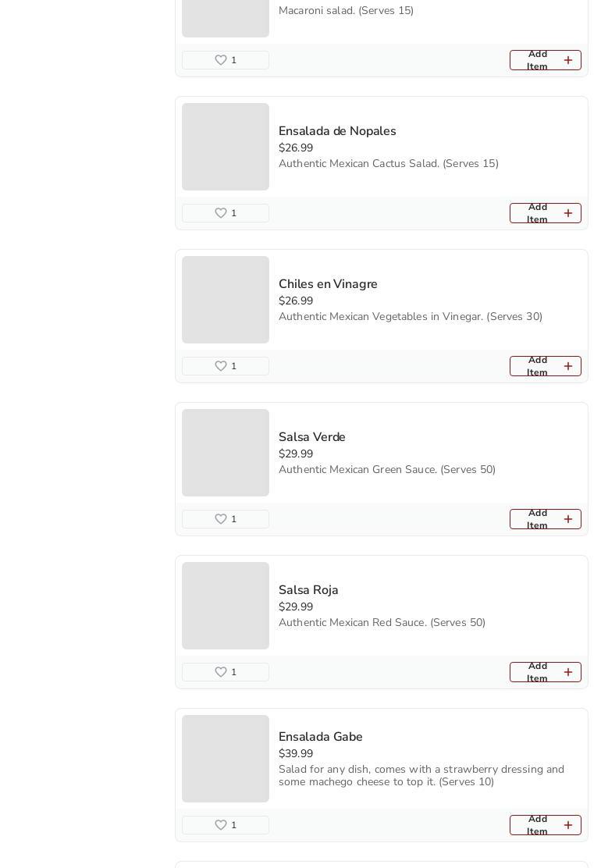Click Ensalada Gabe thumbnail picture
The height and width of the screenshot is (868, 601).
click(x=226, y=759)
